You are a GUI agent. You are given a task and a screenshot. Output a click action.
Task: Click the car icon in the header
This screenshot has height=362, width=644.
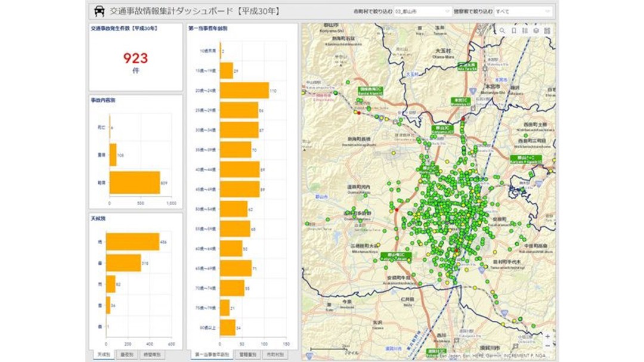point(100,11)
